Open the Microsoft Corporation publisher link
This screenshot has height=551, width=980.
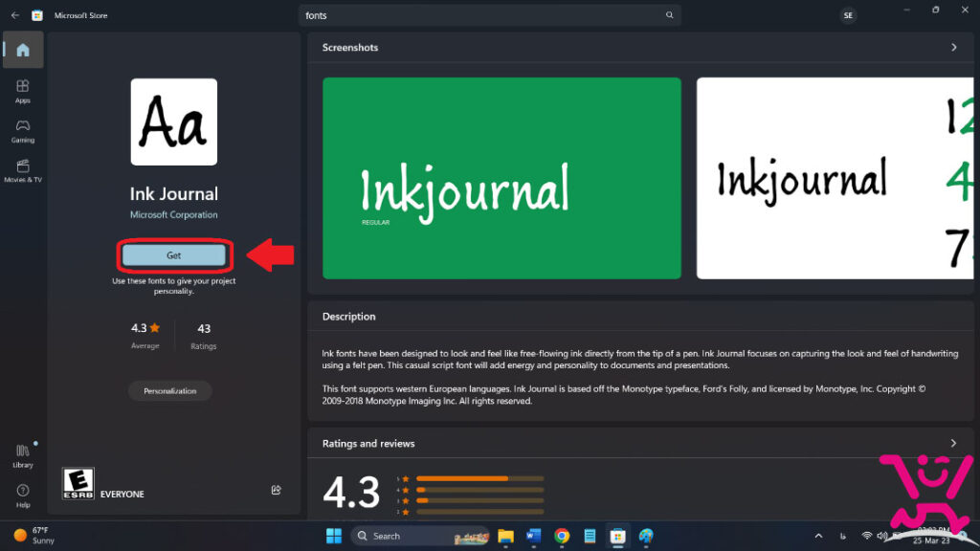point(174,214)
